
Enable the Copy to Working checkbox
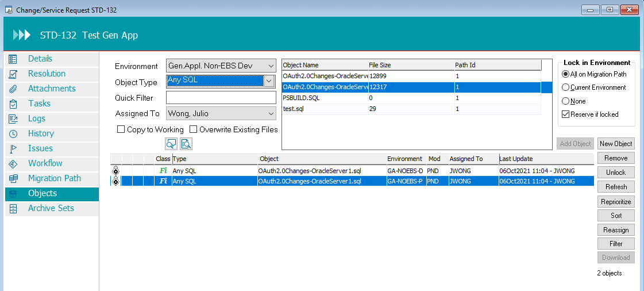121,129
